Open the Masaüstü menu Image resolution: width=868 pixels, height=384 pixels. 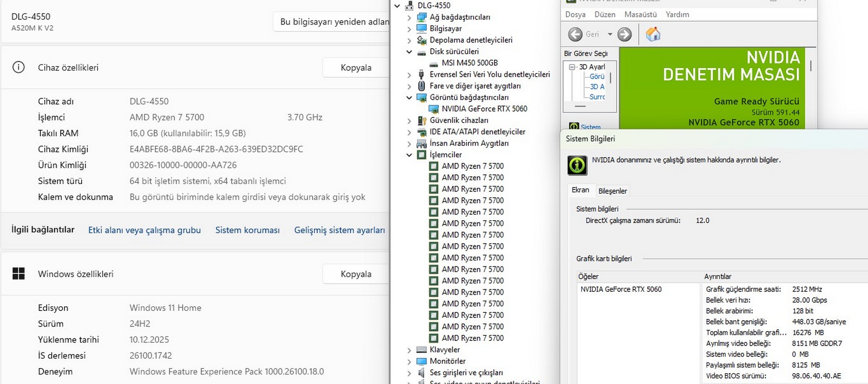(640, 14)
